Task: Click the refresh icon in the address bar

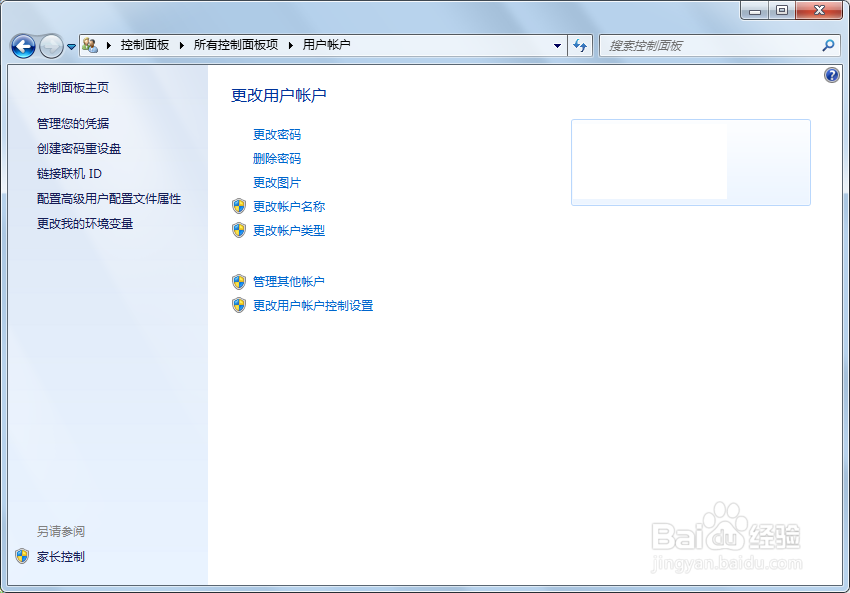Action: [580, 45]
